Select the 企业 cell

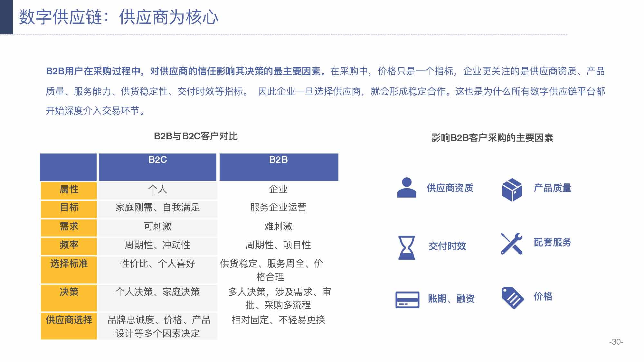(279, 190)
